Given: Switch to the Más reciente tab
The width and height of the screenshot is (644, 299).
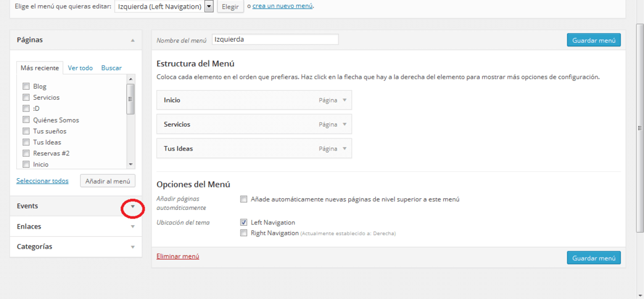Looking at the screenshot, I should click(x=39, y=68).
